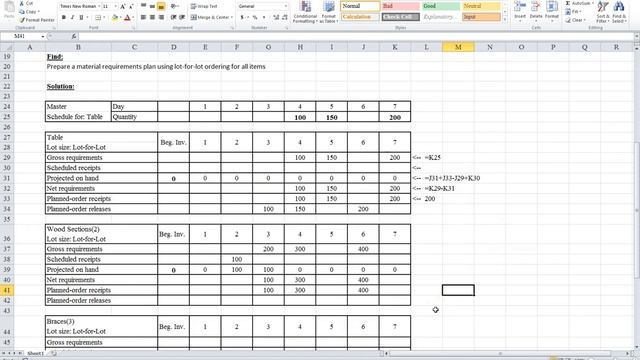Click Increase Decimal icon
This screenshot has width=640, height=360.
pos(276,17)
